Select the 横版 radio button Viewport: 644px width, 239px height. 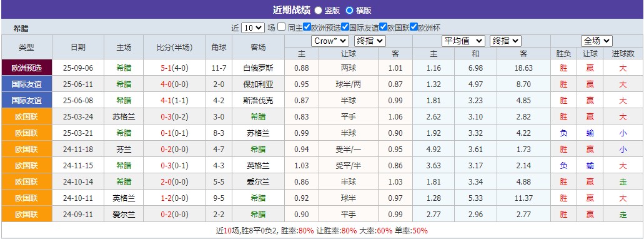point(349,10)
